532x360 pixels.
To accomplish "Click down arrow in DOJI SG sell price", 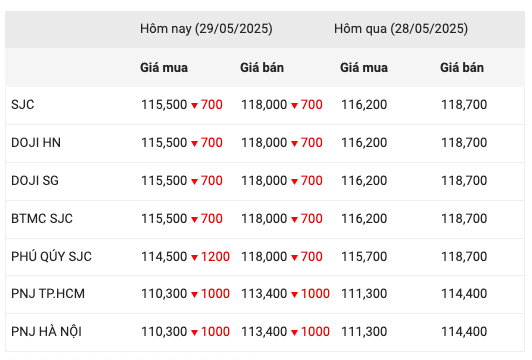I will coord(294,182).
